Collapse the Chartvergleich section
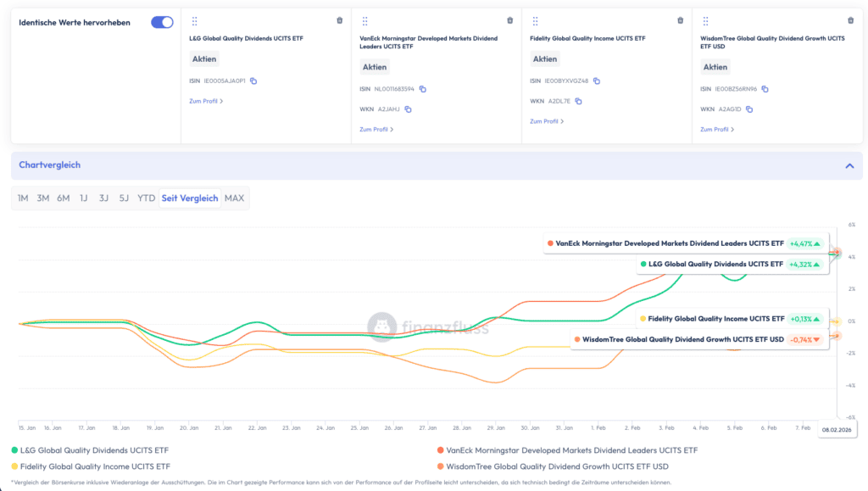868x491 pixels. pos(849,165)
